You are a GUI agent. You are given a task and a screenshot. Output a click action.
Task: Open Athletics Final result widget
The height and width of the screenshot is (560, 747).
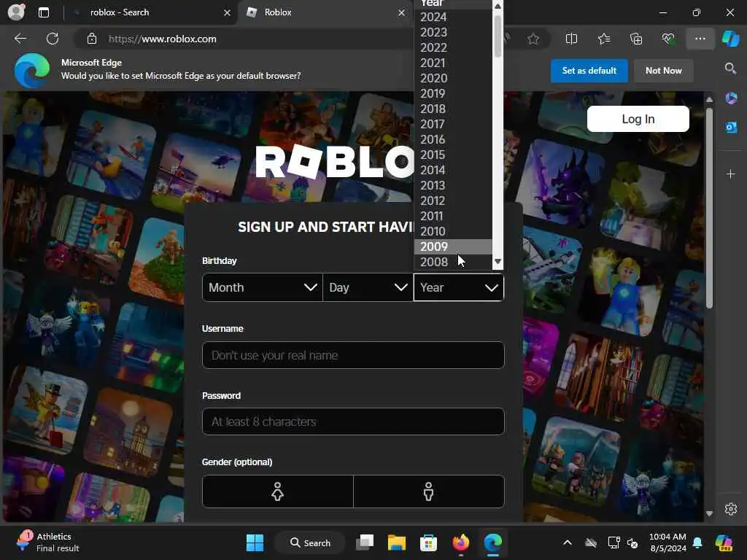(x=48, y=542)
